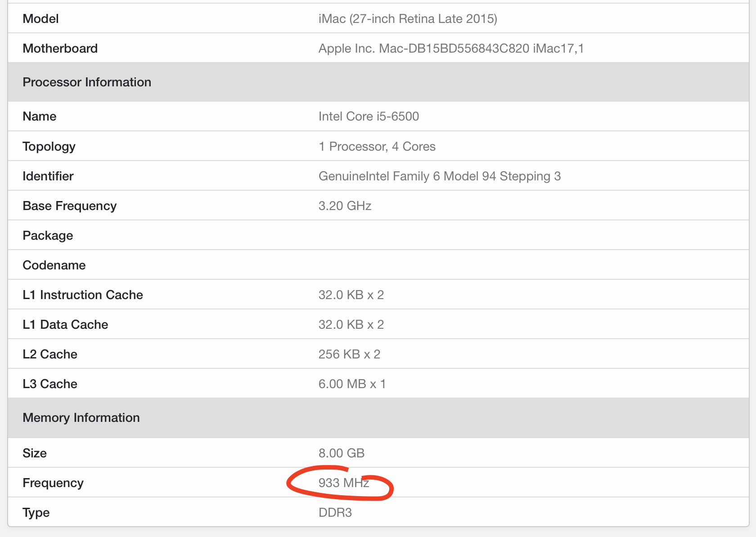The image size is (756, 537).
Task: Select the 'Codename' row label
Action: [54, 265]
